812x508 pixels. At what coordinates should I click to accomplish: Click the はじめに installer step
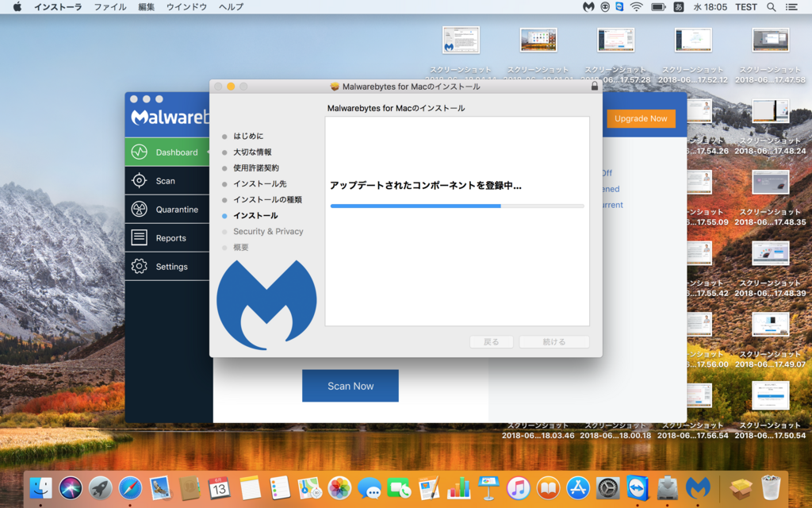tap(248, 136)
